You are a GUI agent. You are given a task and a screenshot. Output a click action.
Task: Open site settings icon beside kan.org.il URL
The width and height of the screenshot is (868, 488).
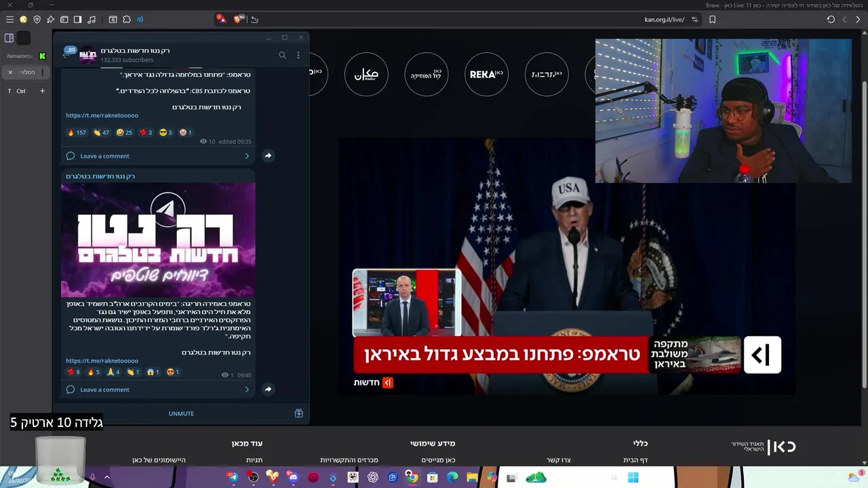[694, 20]
